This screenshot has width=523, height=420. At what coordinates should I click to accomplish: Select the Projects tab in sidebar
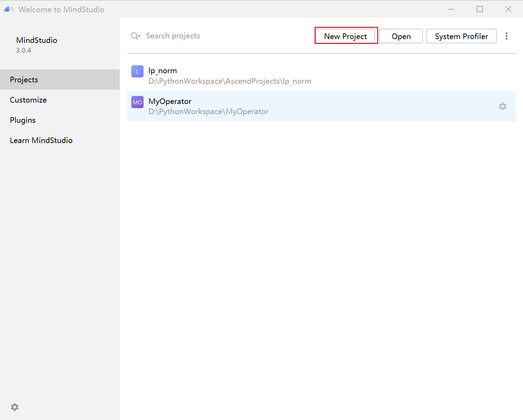(60, 80)
